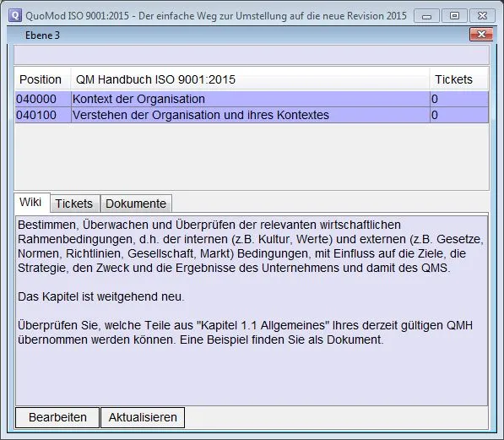Click ticket count of Verstehen der Organisation row
Viewport: 504px width, 440px height.
coord(459,115)
